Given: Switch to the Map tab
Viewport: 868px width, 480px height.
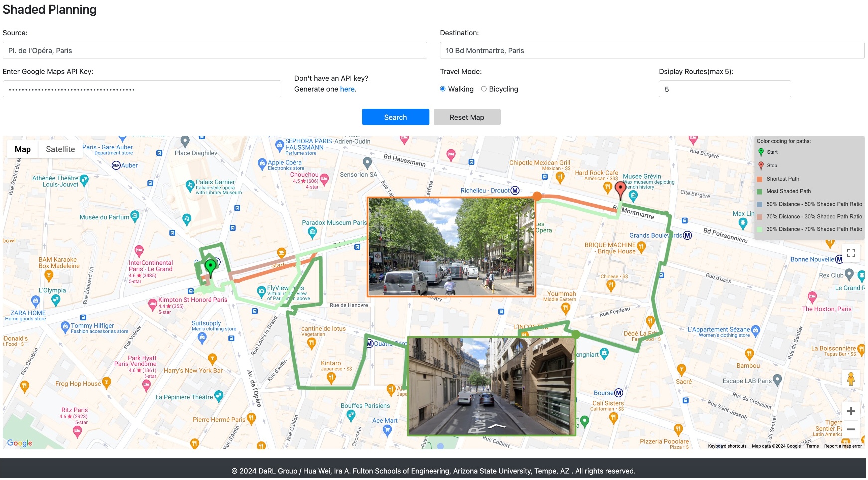Looking at the screenshot, I should (22, 149).
